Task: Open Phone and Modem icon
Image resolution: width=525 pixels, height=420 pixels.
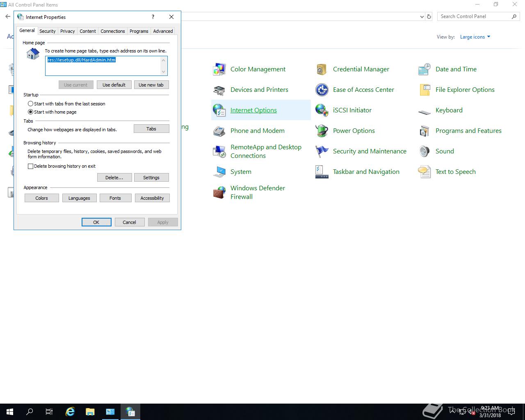Action: pyautogui.click(x=219, y=131)
